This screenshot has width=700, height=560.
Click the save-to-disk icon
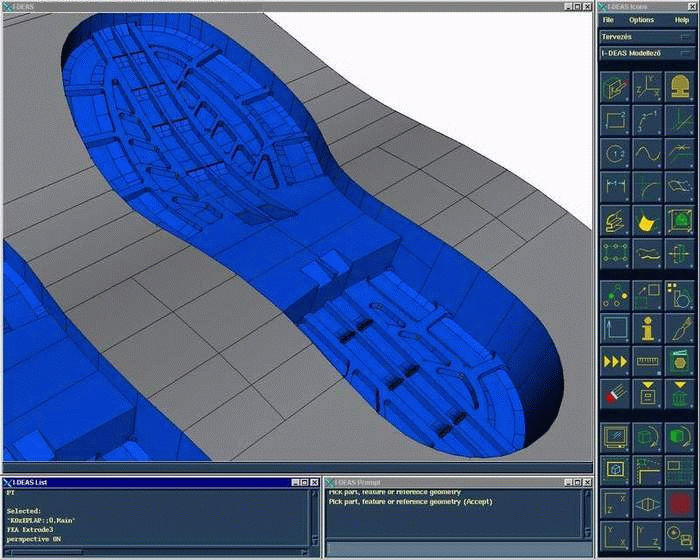[679, 537]
